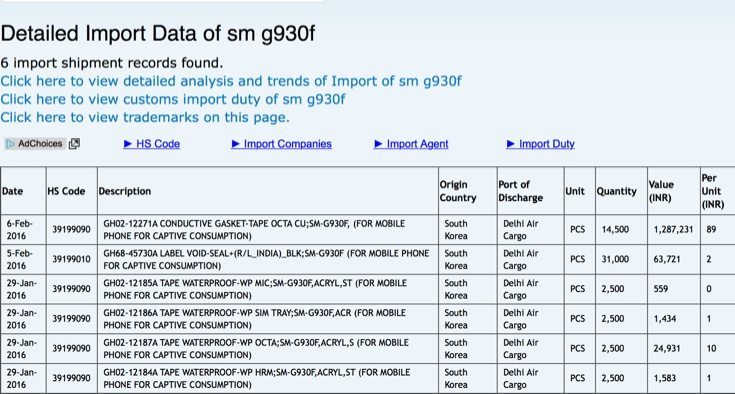Click the arrow icon before Import Companies
Viewport: 735px width, 394px height.
pyautogui.click(x=236, y=144)
